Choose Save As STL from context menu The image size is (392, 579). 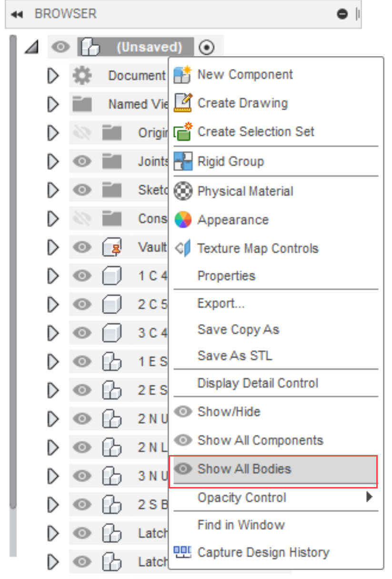click(x=235, y=356)
